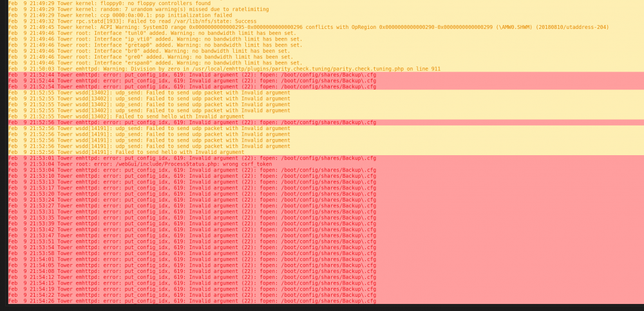Select the 21:54:12 emhttpd error line
The height and width of the screenshot is (311, 644).
coord(192,278)
